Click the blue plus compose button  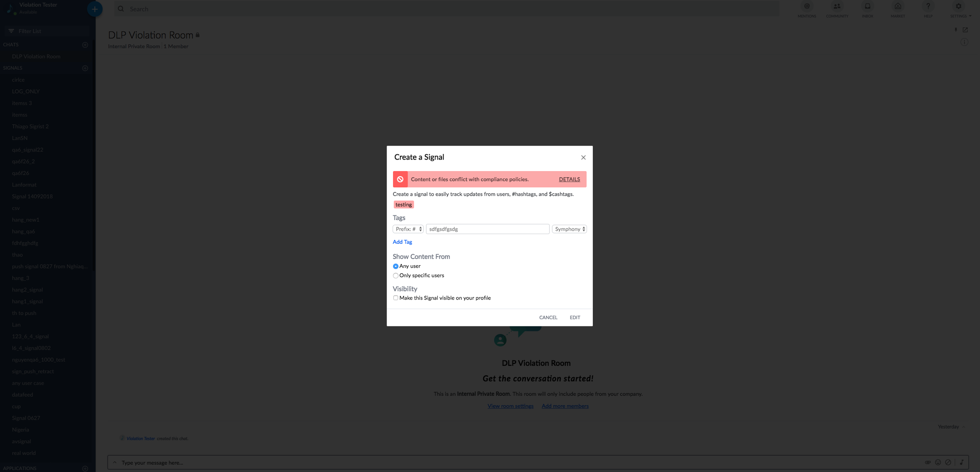(x=94, y=9)
